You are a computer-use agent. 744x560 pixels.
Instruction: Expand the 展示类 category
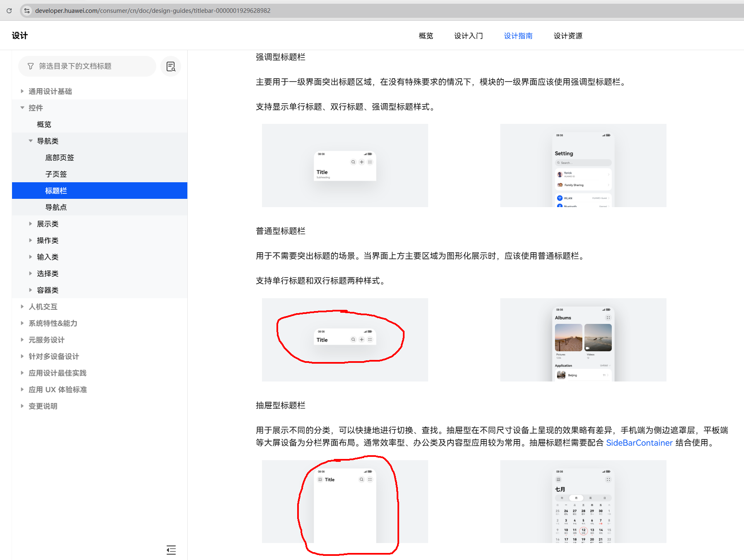click(x=31, y=224)
